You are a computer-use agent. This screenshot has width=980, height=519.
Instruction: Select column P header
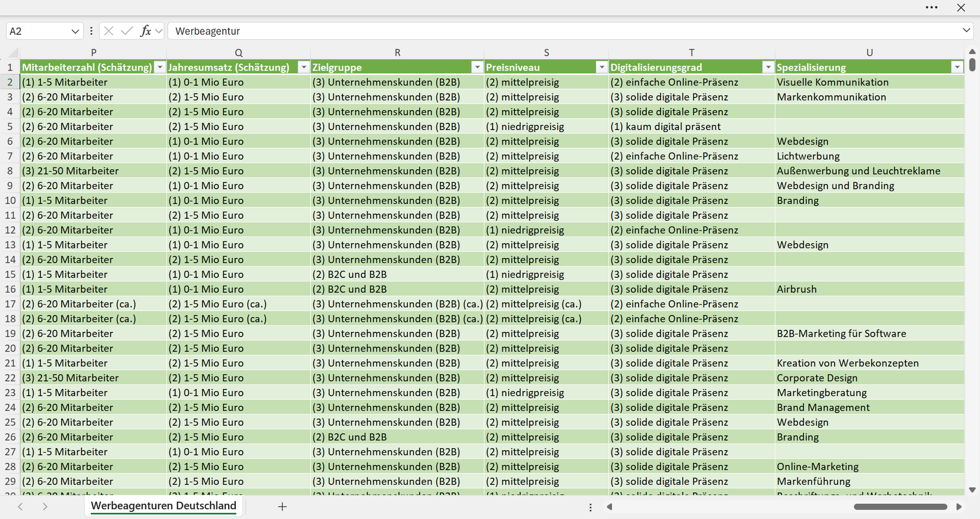[94, 53]
